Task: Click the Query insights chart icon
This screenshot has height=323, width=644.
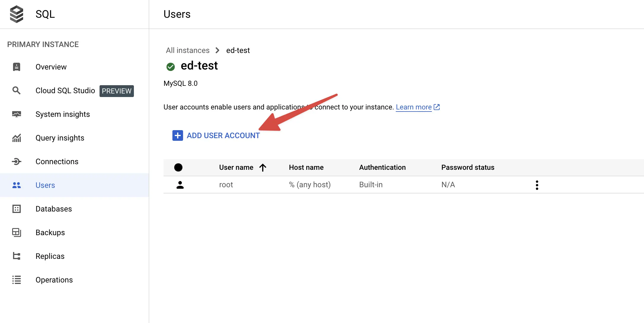Action: [17, 138]
